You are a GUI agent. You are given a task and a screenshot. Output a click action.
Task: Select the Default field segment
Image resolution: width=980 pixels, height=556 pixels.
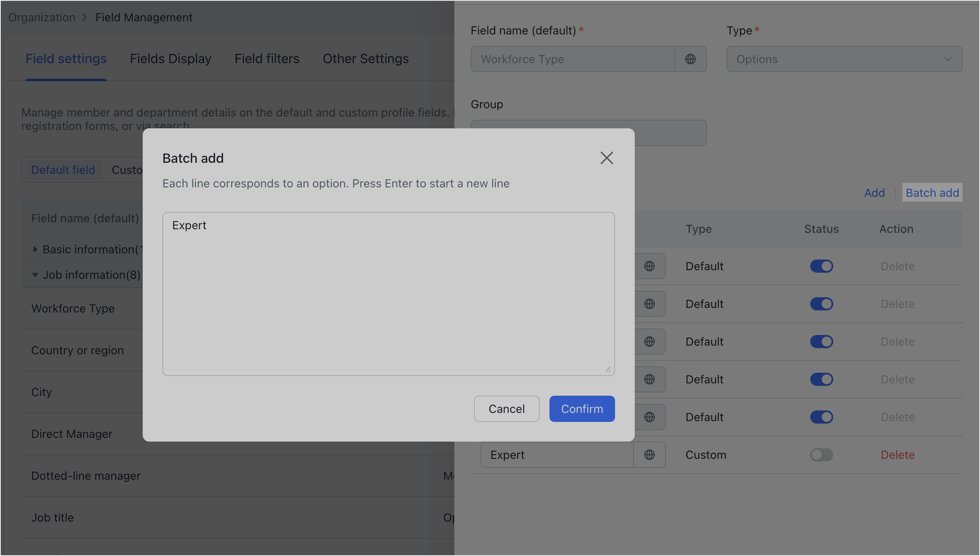(x=63, y=170)
